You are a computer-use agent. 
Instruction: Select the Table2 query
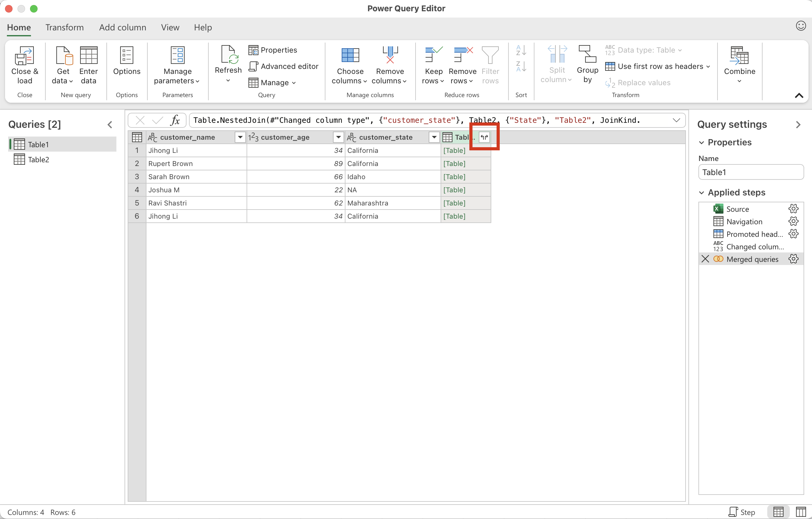coord(38,160)
